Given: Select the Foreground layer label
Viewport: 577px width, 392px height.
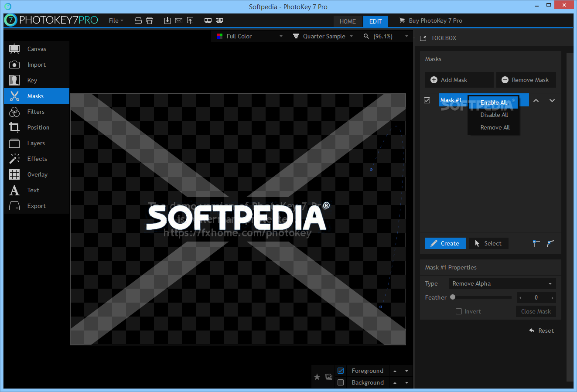Looking at the screenshot, I should [368, 371].
